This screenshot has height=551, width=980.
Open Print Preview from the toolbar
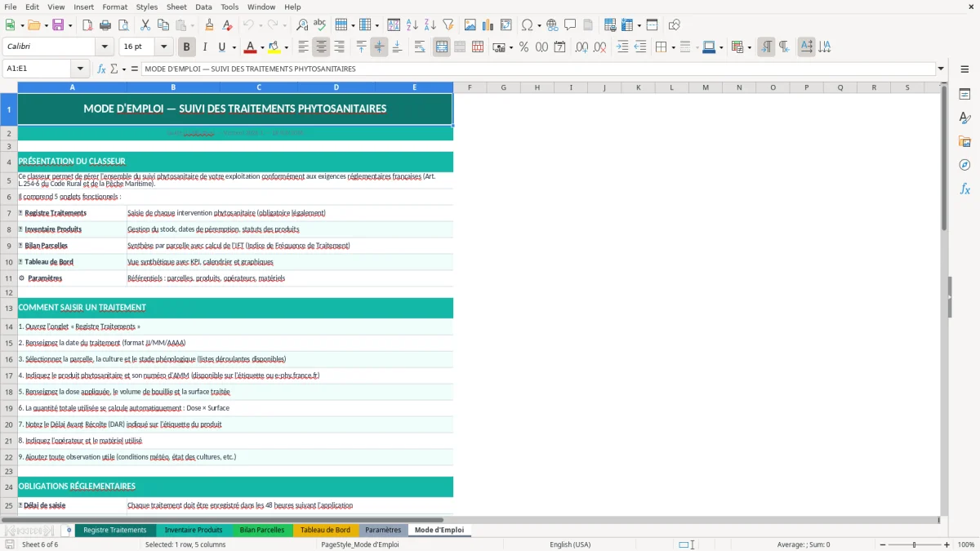click(123, 25)
